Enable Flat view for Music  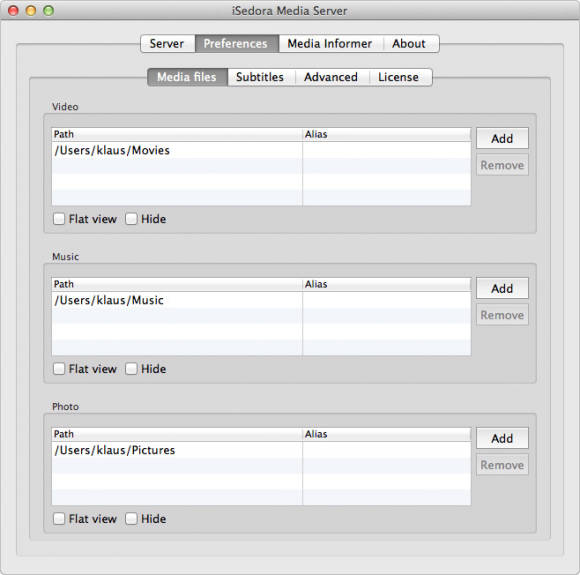pos(59,369)
